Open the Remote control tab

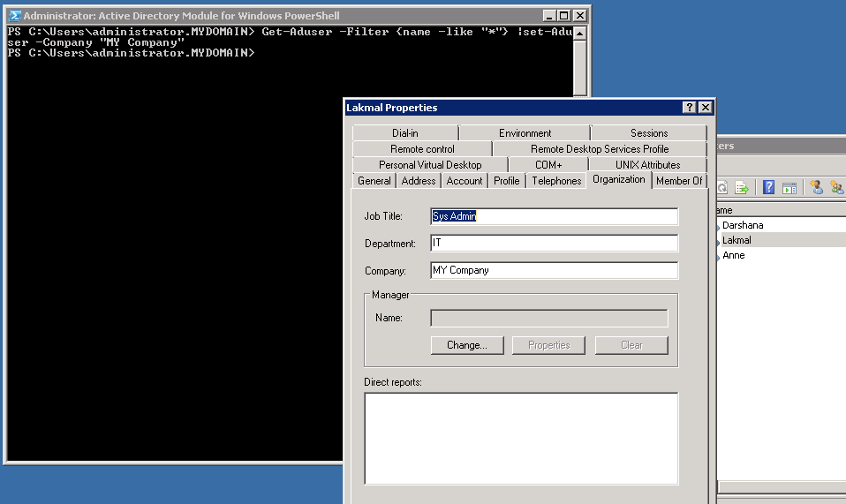coord(422,149)
